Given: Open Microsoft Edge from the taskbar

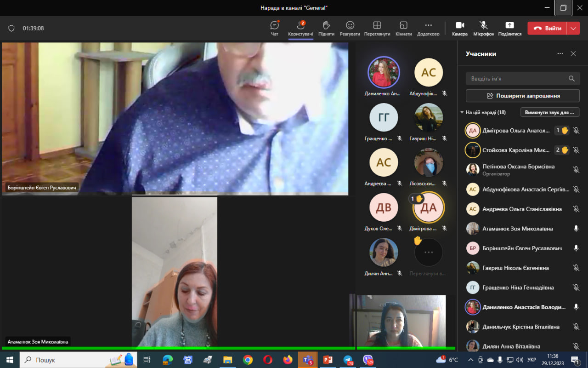Looking at the screenshot, I should (168, 360).
